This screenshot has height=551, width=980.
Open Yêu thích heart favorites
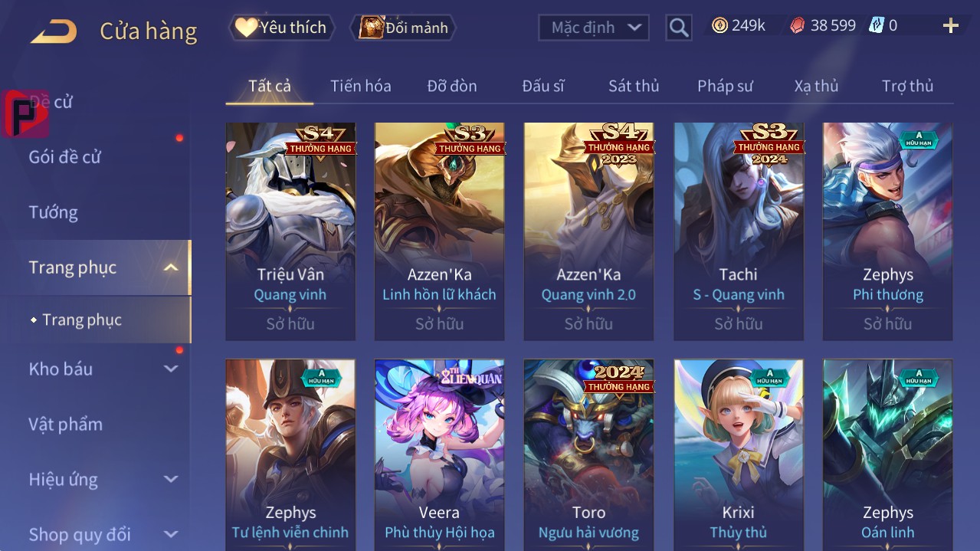(x=281, y=28)
